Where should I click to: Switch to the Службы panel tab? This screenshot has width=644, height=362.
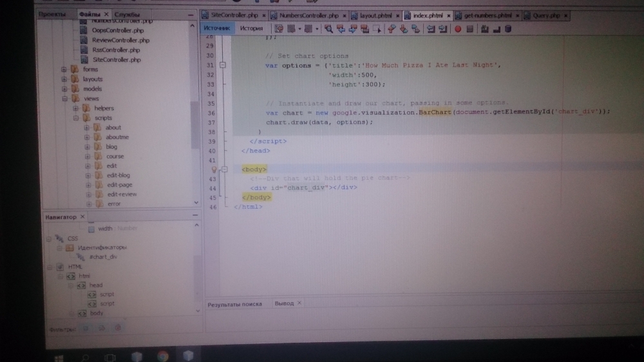pos(128,14)
